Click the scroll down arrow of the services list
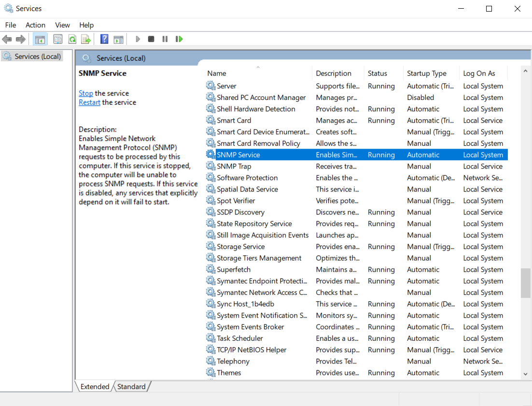 525,374
